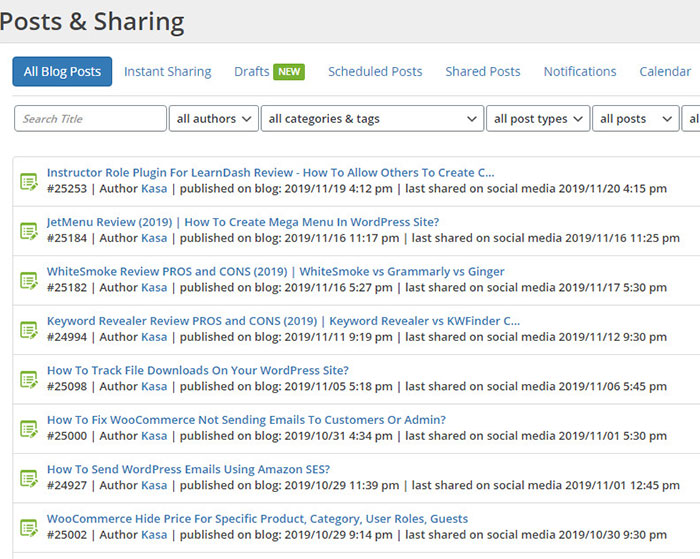Click the post icon beside WooCommerce Hide Price post
This screenshot has width=700, height=559.
coord(29,528)
